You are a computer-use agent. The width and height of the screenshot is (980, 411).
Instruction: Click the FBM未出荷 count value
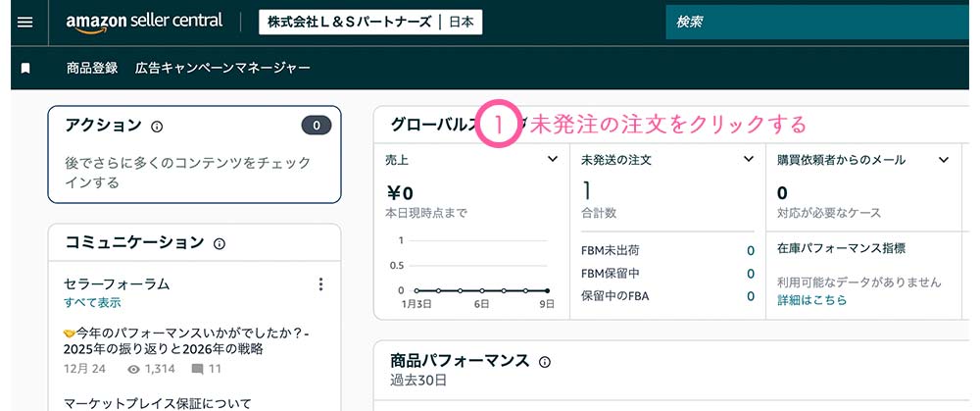(x=750, y=251)
